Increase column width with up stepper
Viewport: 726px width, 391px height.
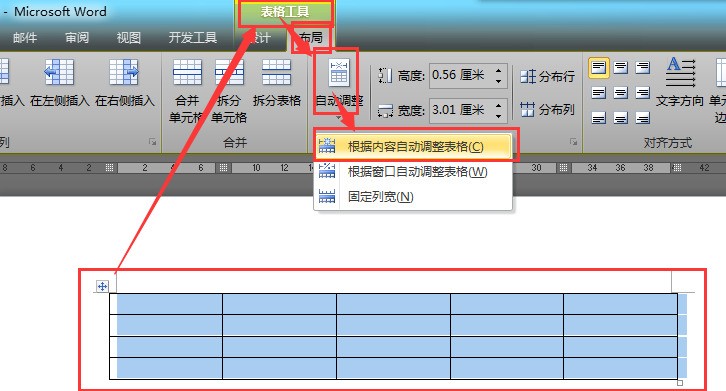pyautogui.click(x=499, y=105)
